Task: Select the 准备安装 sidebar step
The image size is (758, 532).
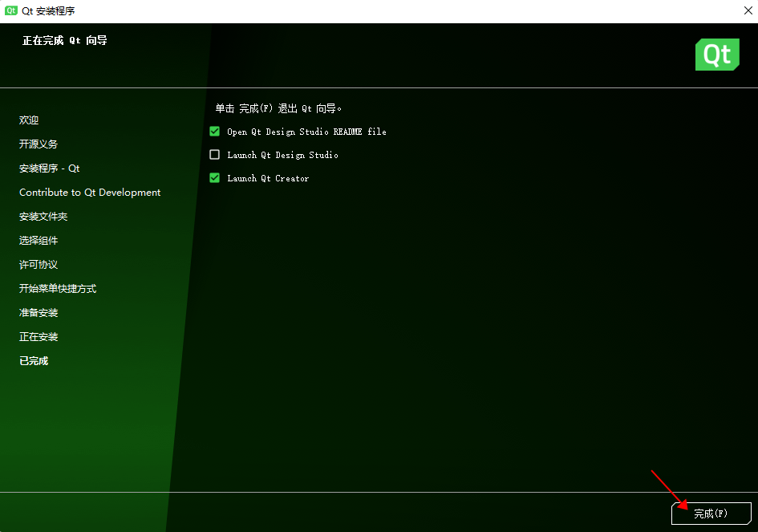Action: coord(39,313)
